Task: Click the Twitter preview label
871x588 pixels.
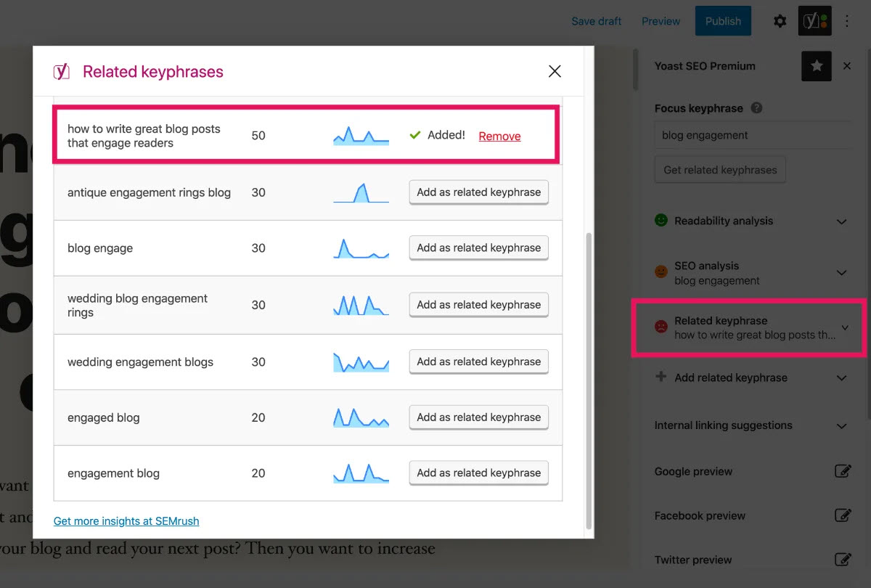Action: pos(693,560)
